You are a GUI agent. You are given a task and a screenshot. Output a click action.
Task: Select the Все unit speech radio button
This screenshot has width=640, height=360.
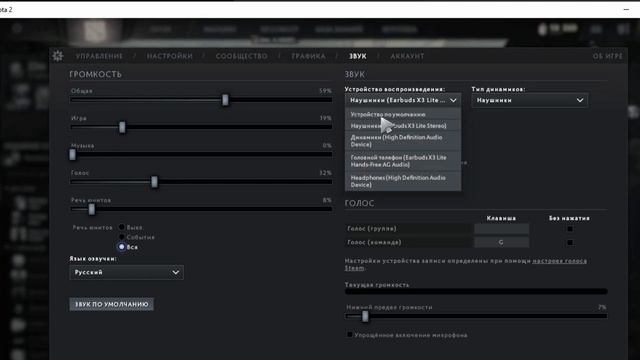point(122,247)
